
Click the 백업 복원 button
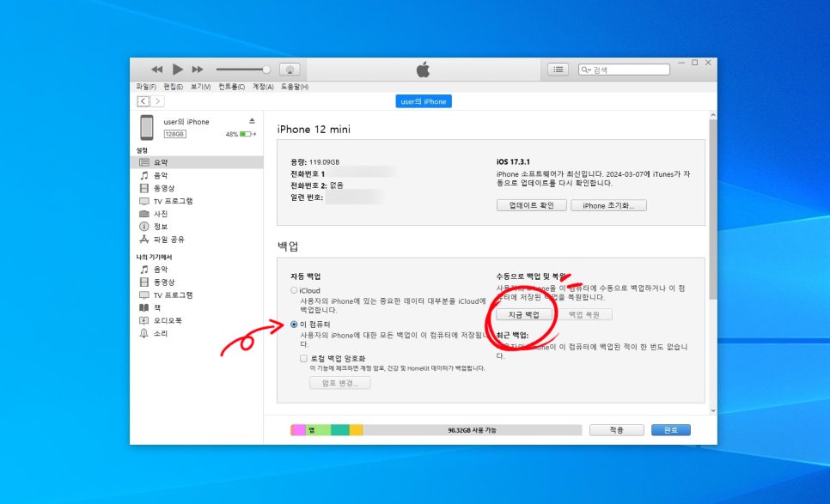pos(584,314)
